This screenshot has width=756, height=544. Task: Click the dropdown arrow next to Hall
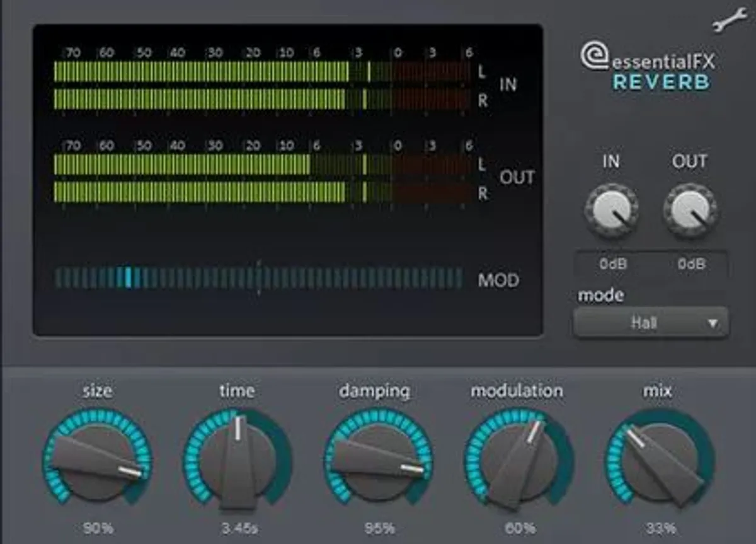click(713, 321)
